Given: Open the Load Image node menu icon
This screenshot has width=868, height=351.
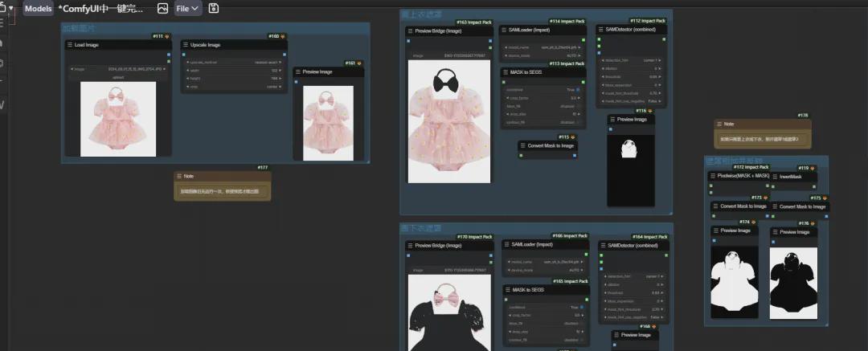Looking at the screenshot, I should coord(70,45).
